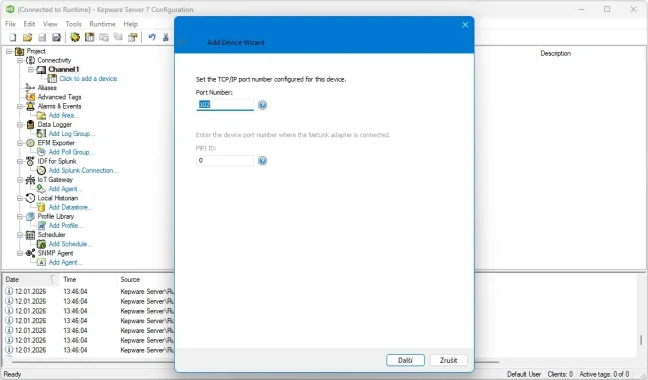Viewport: 648px width, 380px height.
Task: Open the Help menu
Action: [x=130, y=24]
